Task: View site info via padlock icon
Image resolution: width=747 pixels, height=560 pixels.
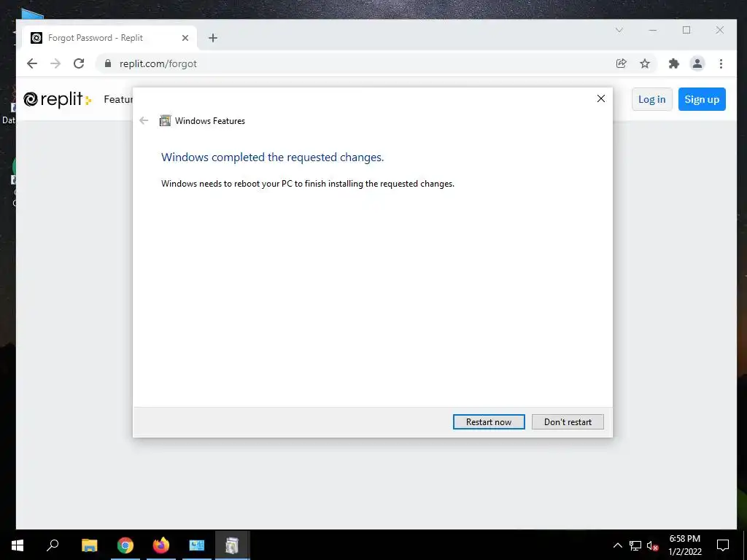Action: pyautogui.click(x=108, y=63)
